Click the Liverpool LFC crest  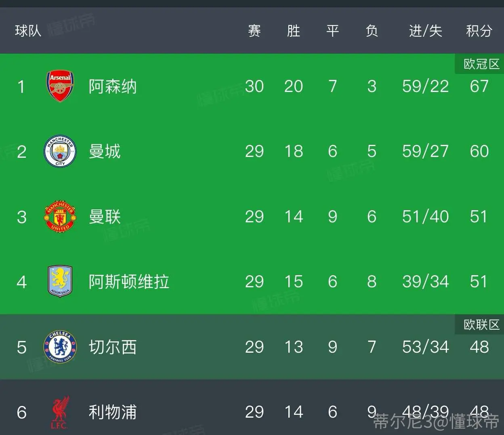[x=61, y=412]
